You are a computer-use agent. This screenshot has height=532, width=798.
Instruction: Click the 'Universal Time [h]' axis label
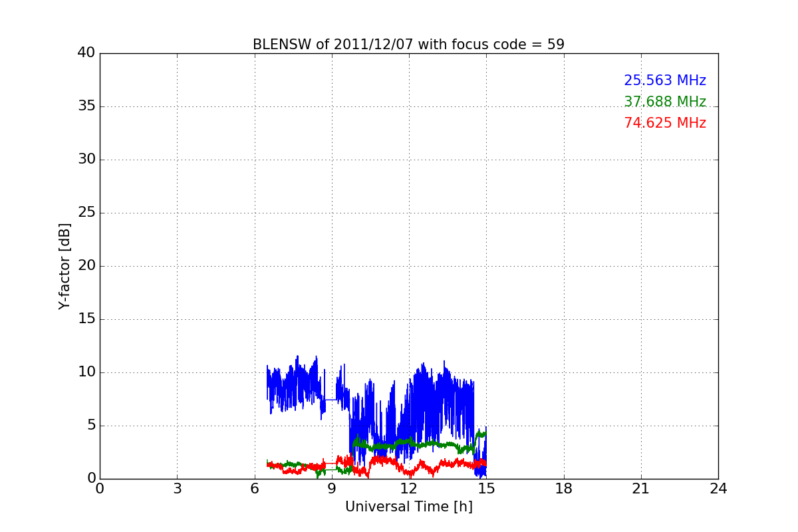point(408,507)
